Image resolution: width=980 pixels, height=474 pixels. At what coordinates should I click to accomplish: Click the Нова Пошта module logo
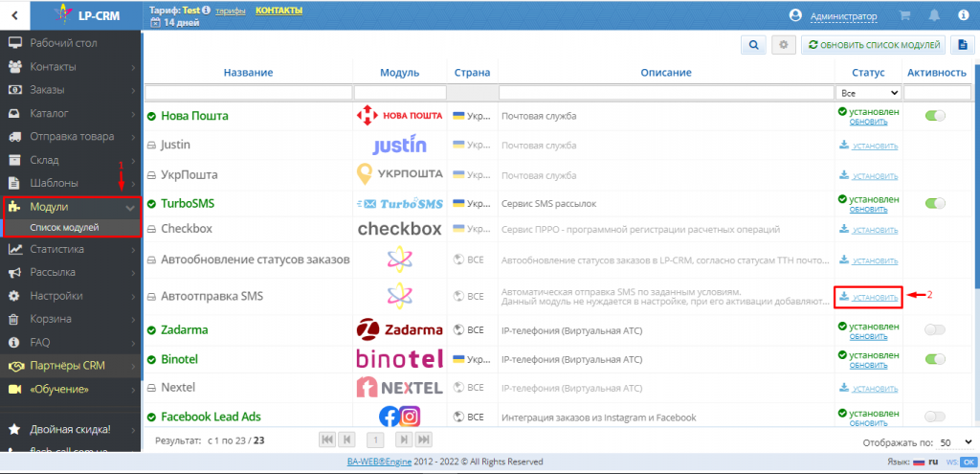[x=399, y=116]
